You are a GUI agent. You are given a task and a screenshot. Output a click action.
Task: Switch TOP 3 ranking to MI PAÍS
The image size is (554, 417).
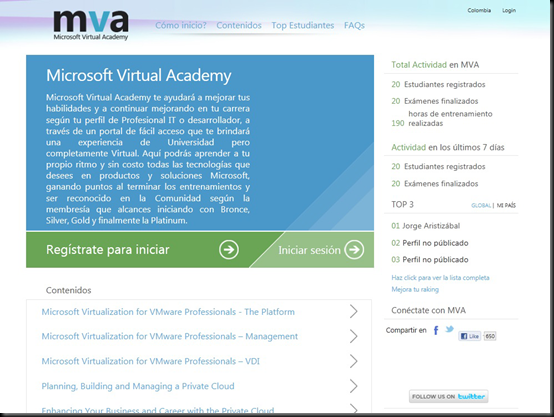click(x=506, y=205)
